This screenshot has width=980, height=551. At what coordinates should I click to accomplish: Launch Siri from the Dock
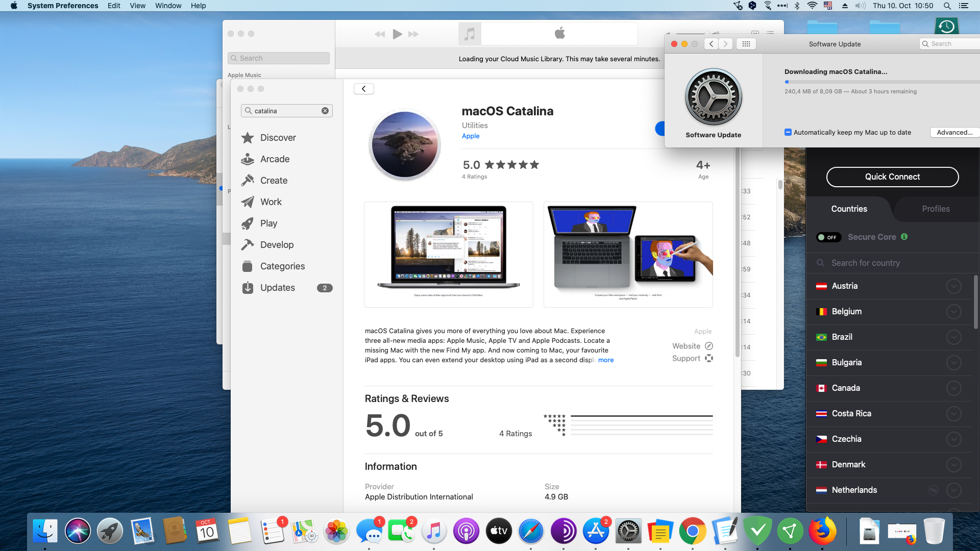tap(78, 531)
